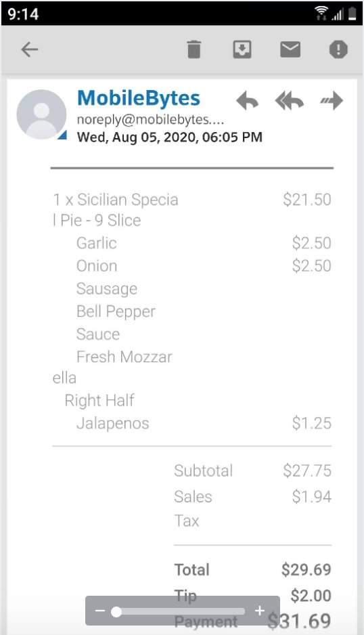Mark as unread with envelope icon

[290, 49]
